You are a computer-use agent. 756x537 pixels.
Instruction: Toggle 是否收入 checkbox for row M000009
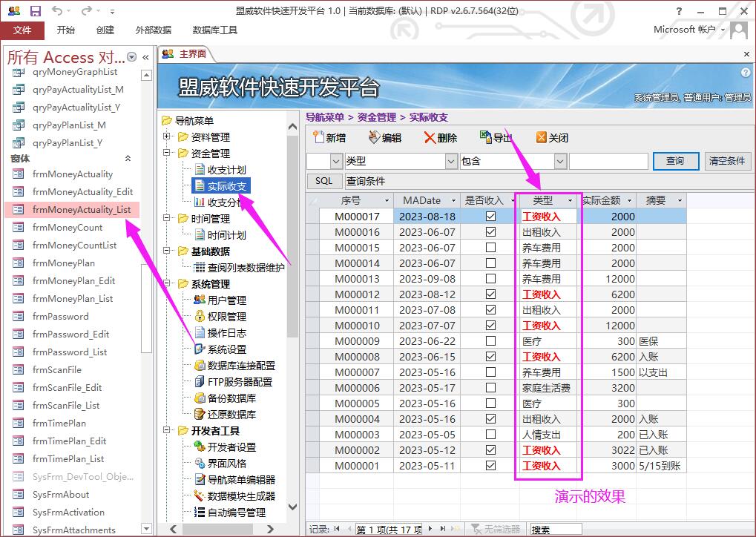490,340
